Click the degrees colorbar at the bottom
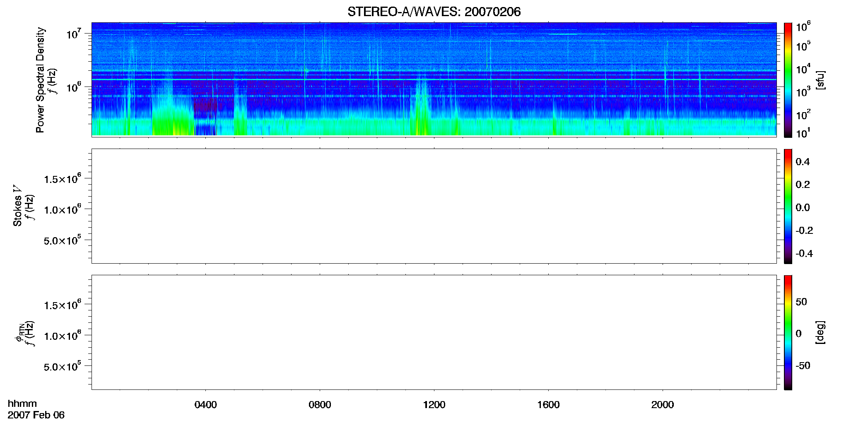868x447 pixels. [x=788, y=332]
